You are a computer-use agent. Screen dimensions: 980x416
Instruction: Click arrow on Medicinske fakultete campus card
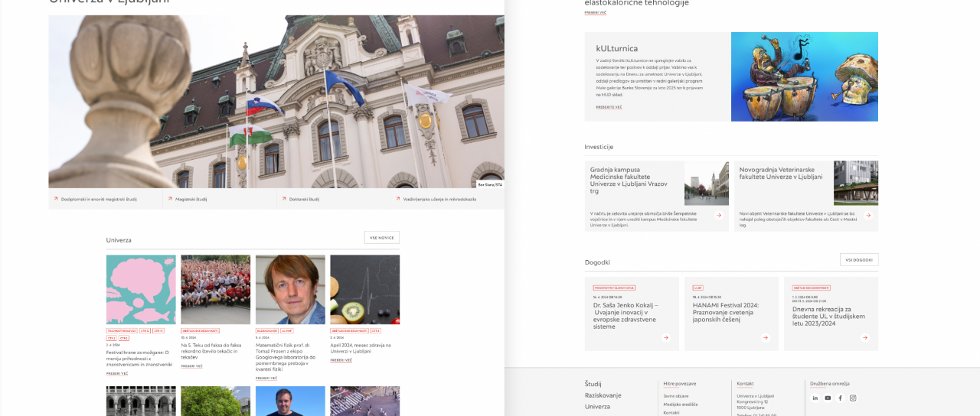[x=718, y=216]
